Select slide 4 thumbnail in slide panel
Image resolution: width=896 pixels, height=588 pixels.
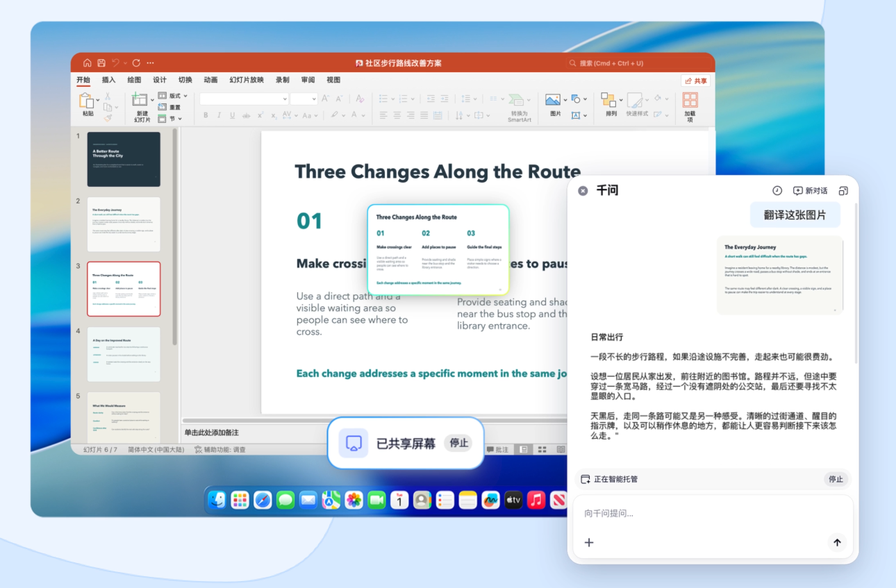pyautogui.click(x=124, y=354)
